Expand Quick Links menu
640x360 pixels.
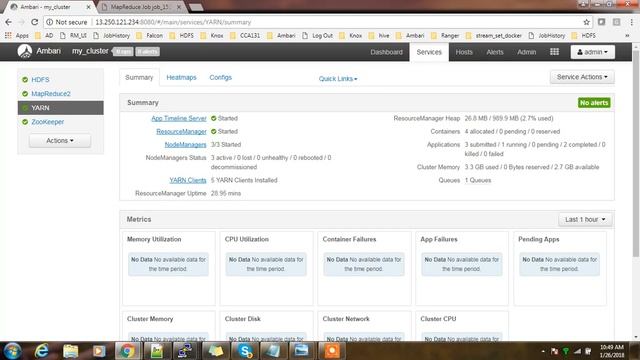tap(338, 78)
